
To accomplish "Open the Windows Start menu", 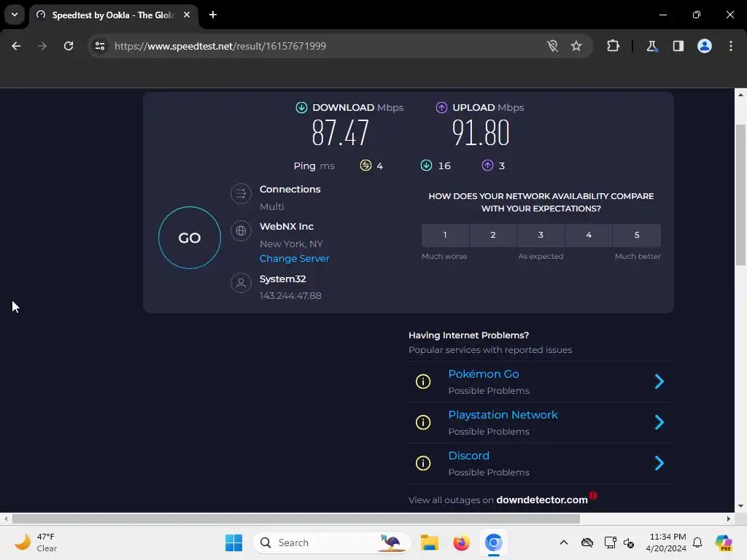I will [x=233, y=542].
